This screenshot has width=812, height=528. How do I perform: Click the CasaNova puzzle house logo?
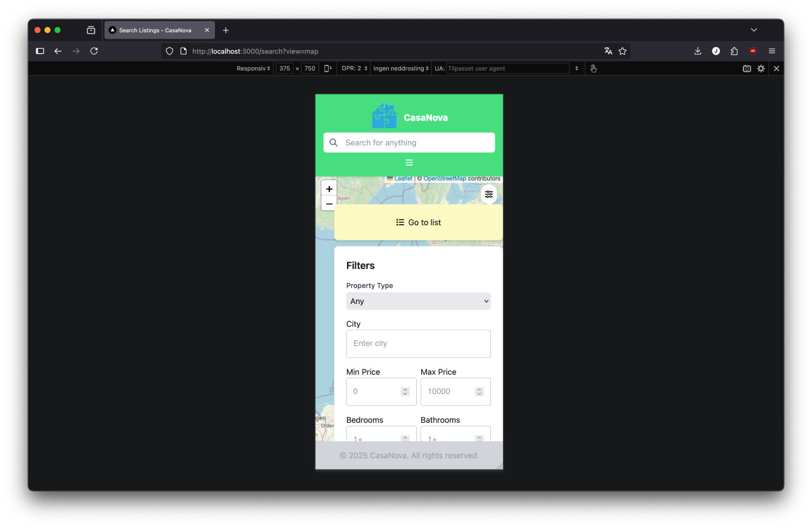(x=384, y=116)
